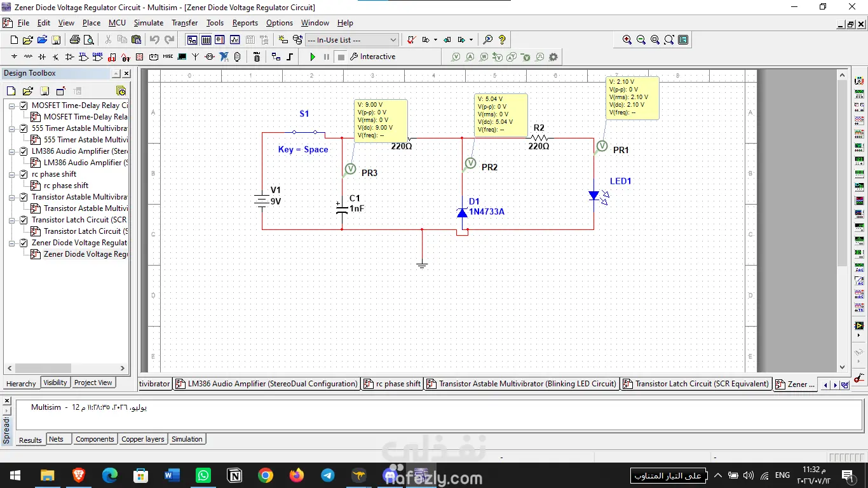Zoom in on the schematic
Viewport: 868px width, 488px height.
pos(627,39)
